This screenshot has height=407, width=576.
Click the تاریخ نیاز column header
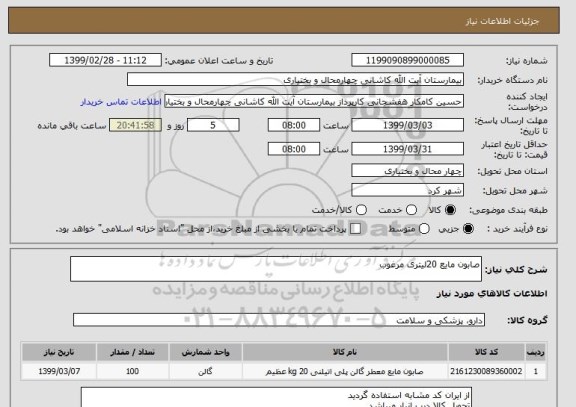click(59, 352)
